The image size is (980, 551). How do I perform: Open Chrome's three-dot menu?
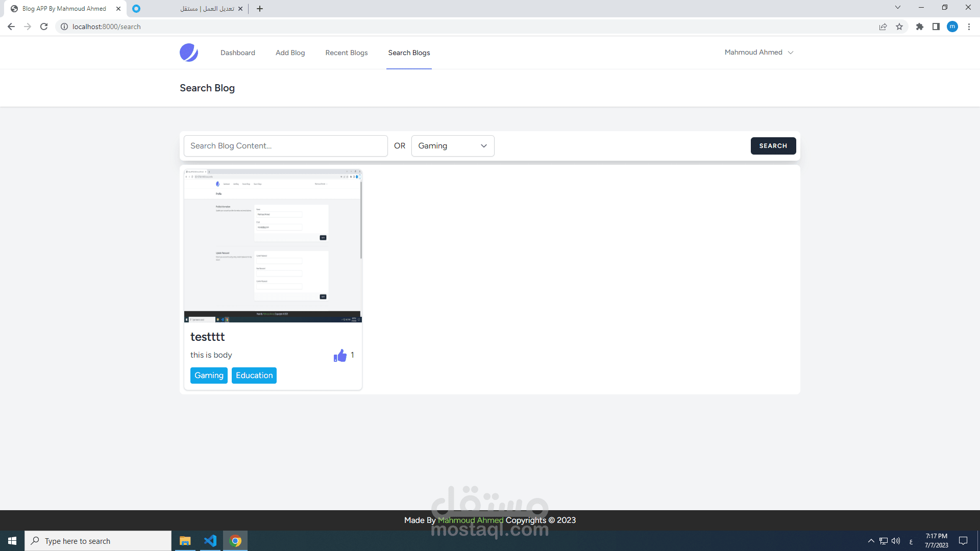969,27
